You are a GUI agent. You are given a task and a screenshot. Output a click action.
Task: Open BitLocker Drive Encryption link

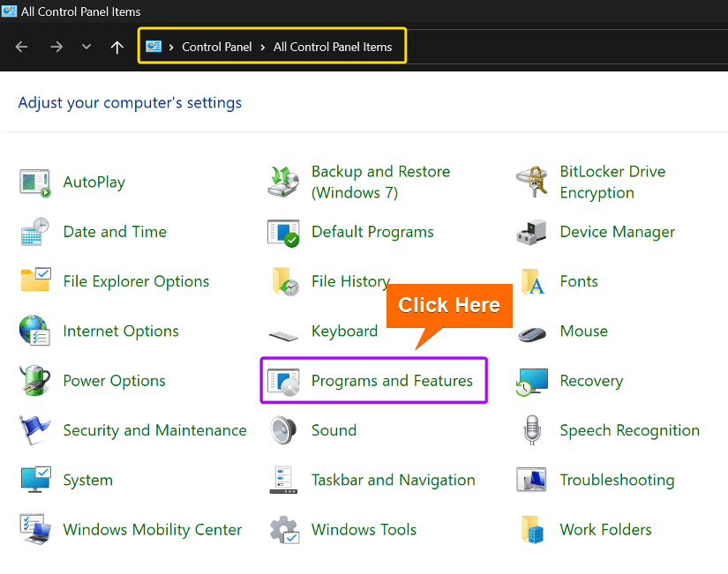click(x=612, y=182)
